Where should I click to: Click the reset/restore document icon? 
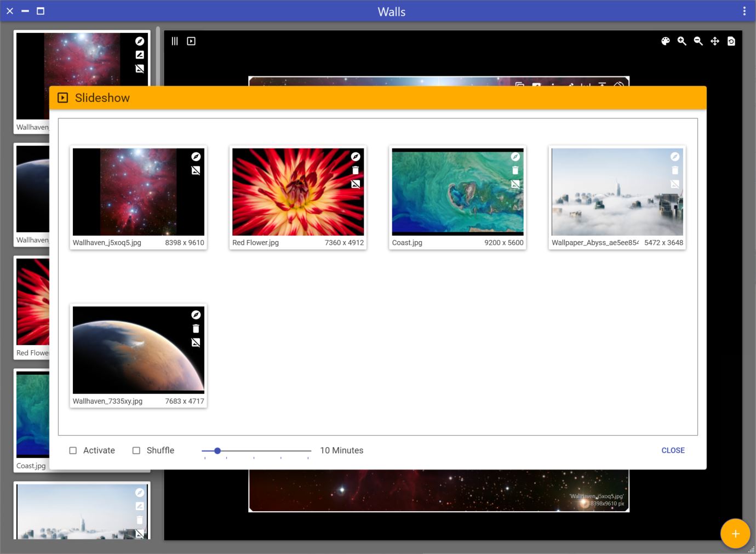731,41
